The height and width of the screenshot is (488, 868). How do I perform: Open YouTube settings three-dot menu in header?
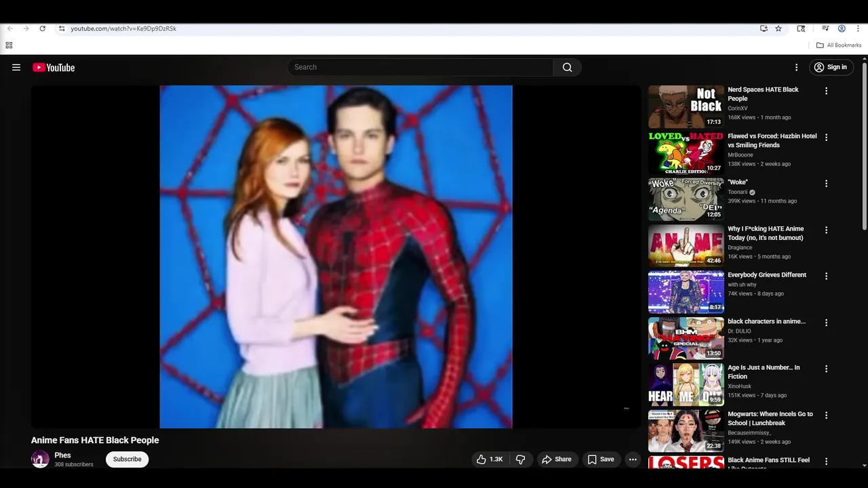797,67
